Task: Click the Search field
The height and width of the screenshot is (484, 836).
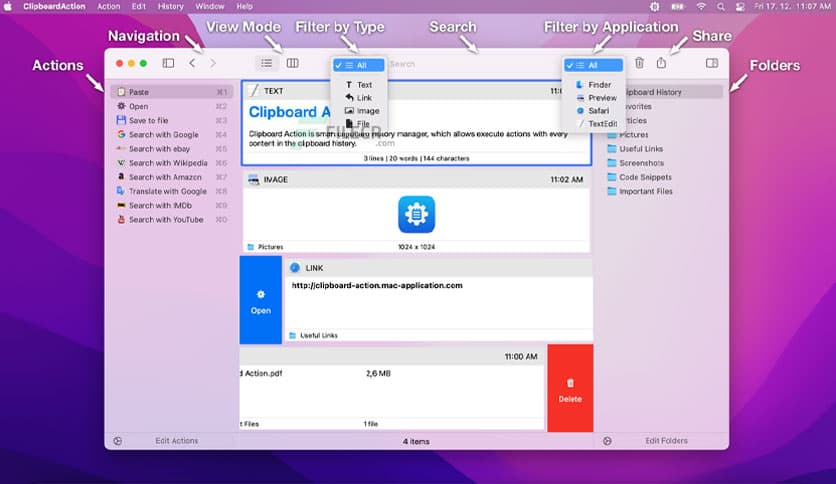Action: (475, 64)
